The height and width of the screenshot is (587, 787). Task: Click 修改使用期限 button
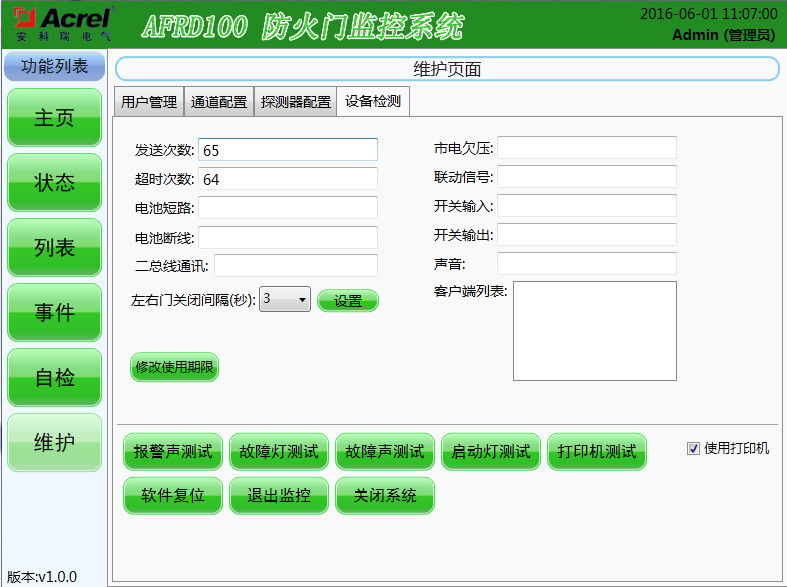point(175,367)
